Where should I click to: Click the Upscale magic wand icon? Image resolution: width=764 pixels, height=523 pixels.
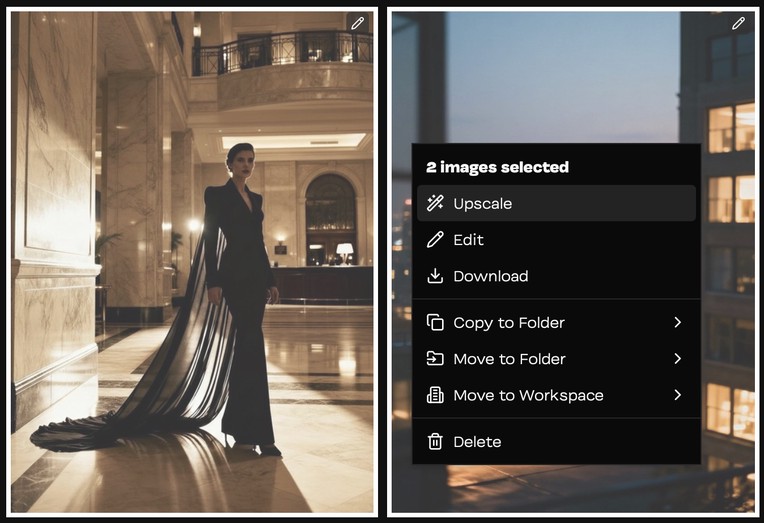(x=435, y=203)
